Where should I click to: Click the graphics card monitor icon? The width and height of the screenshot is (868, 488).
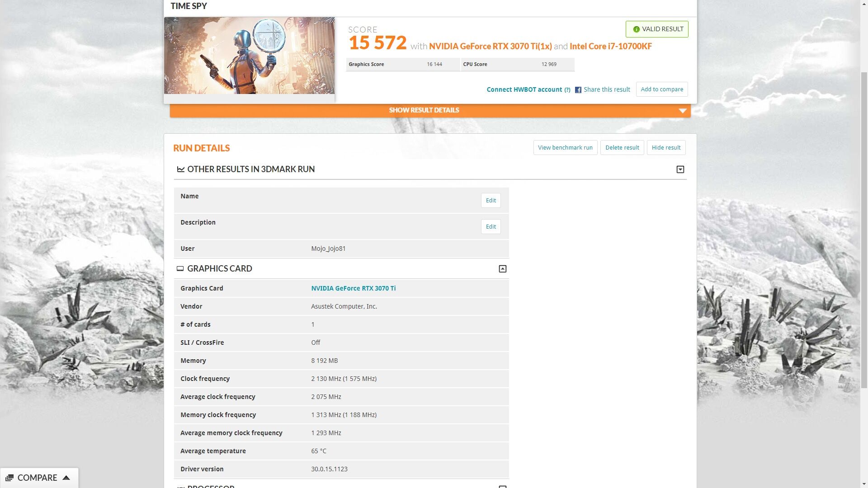pyautogui.click(x=180, y=269)
